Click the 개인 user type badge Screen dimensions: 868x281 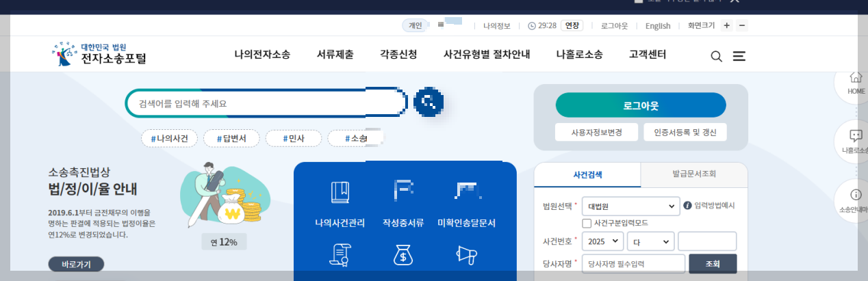pos(416,26)
